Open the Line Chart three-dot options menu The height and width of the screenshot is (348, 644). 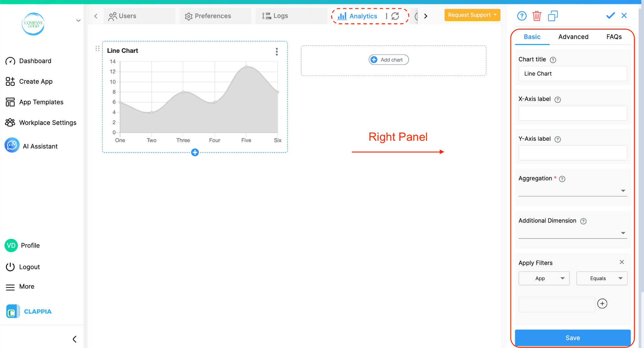[276, 51]
